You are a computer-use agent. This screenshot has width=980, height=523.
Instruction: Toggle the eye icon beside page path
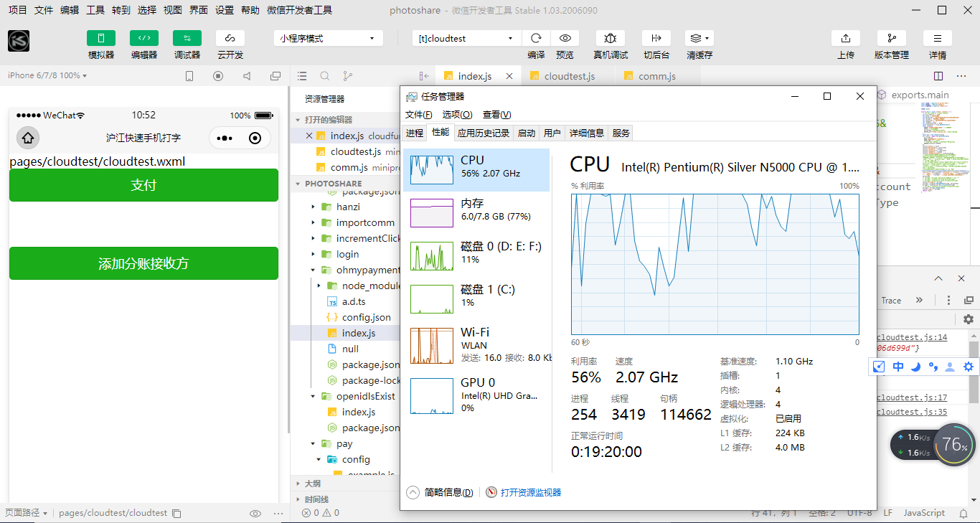pyautogui.click(x=255, y=513)
